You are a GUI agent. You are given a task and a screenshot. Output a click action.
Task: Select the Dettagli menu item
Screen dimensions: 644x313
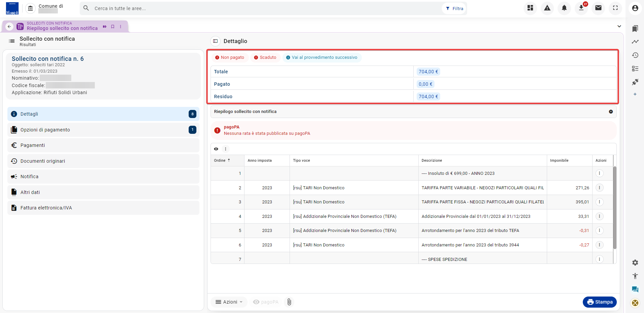tap(103, 114)
